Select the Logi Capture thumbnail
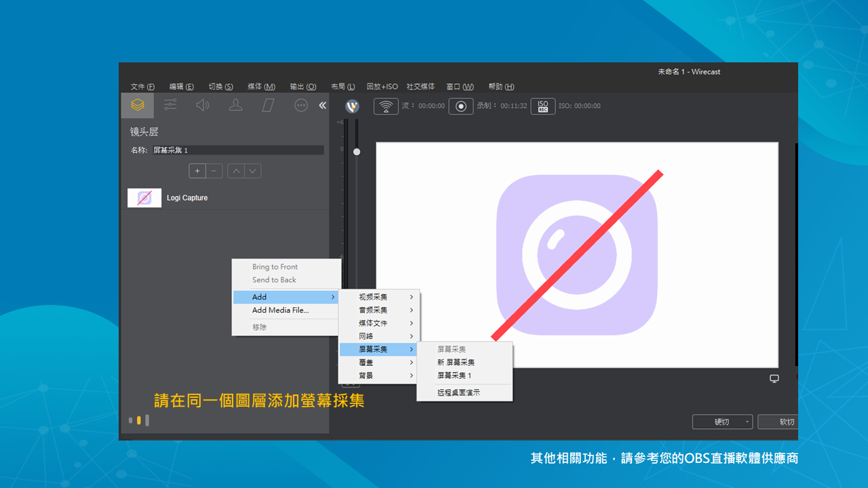 point(144,198)
